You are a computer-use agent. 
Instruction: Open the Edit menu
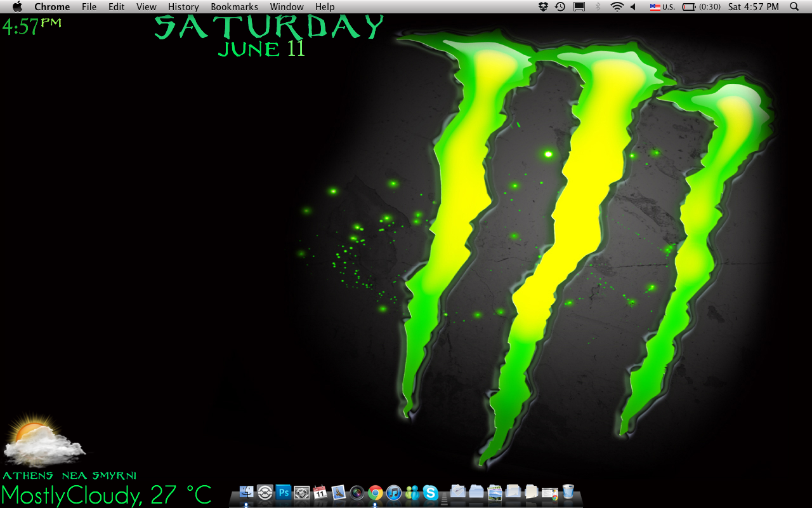[116, 6]
